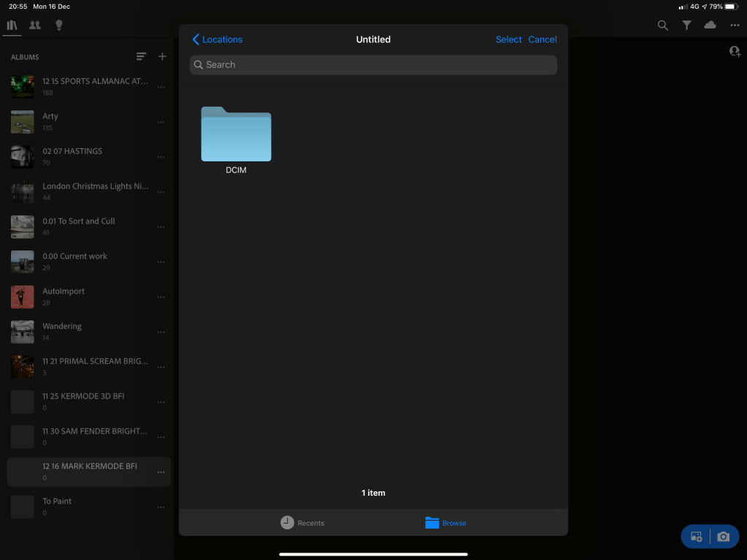Viewport: 747px width, 560px height.
Task: Tap Select in file picker header
Action: coord(508,39)
